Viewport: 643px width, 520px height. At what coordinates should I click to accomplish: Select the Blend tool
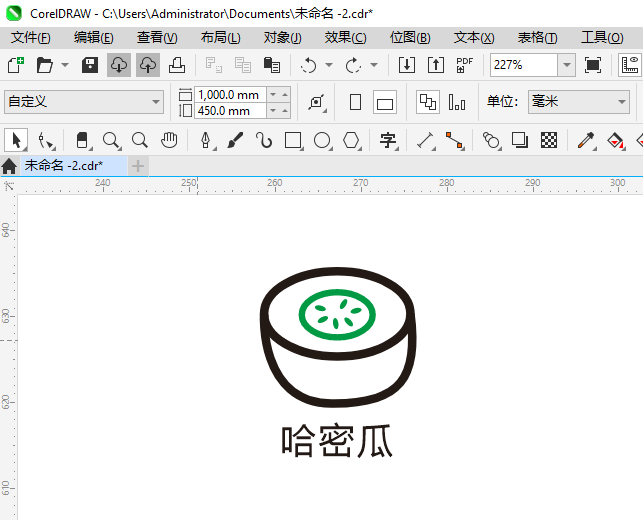coord(491,140)
